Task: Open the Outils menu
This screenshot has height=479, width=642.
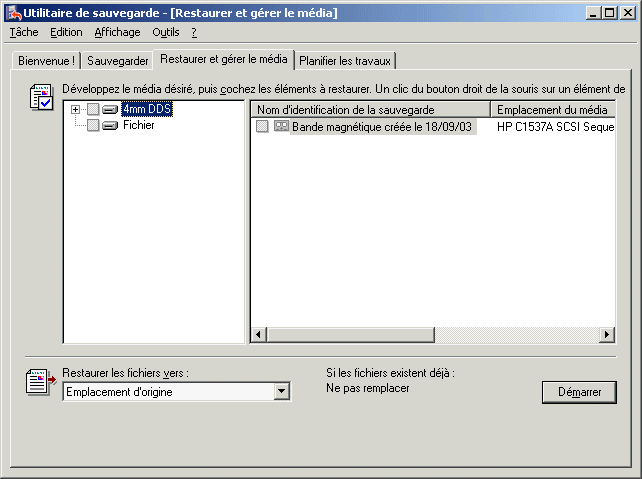Action: [165, 32]
